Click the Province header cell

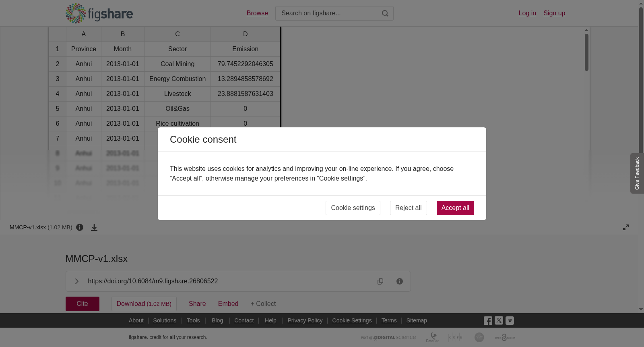tap(84, 49)
